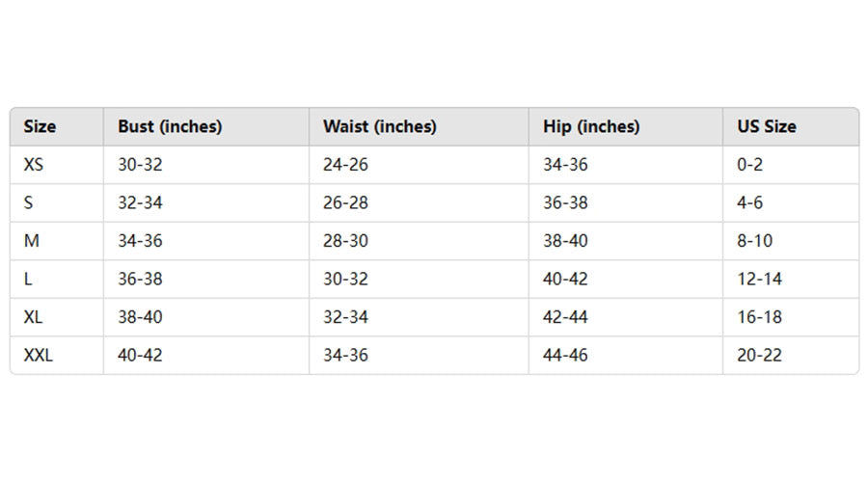The width and height of the screenshot is (868, 482).
Task: Click waist value 24-26
Action: [345, 165]
